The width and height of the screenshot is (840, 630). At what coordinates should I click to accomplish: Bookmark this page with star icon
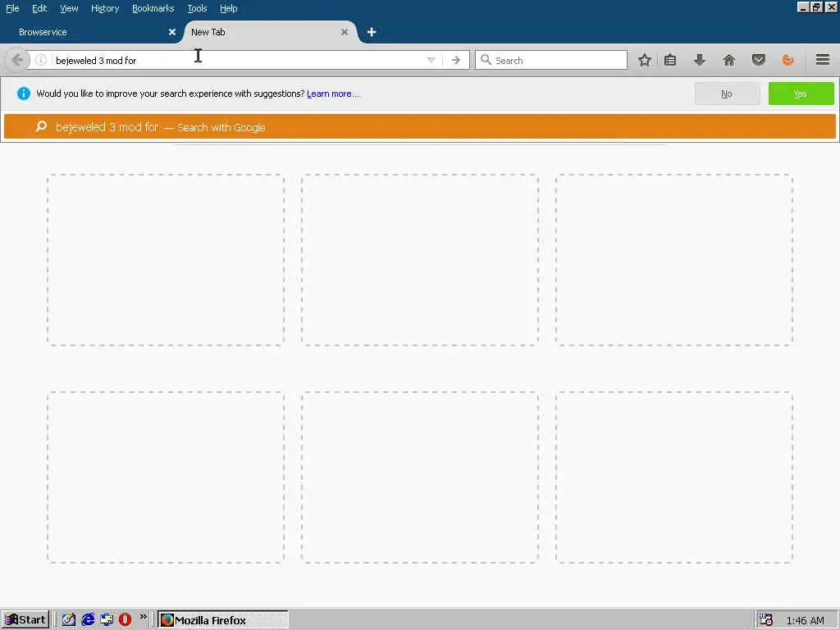[645, 60]
